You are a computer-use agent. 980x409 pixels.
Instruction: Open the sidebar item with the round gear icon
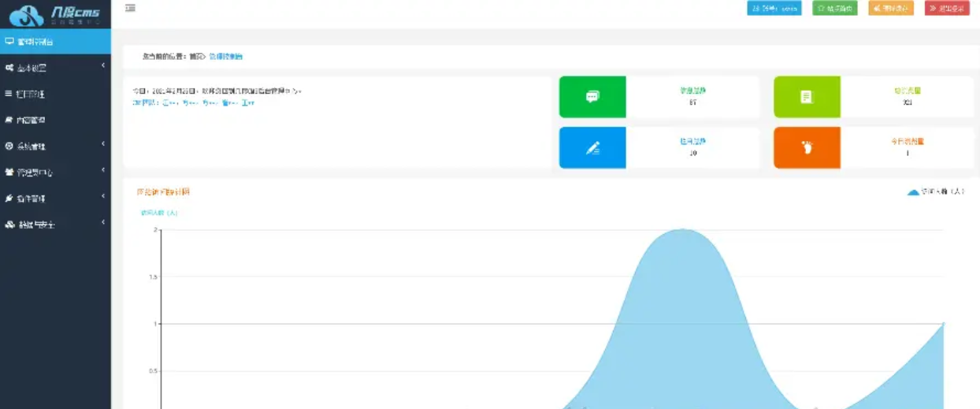point(55,146)
